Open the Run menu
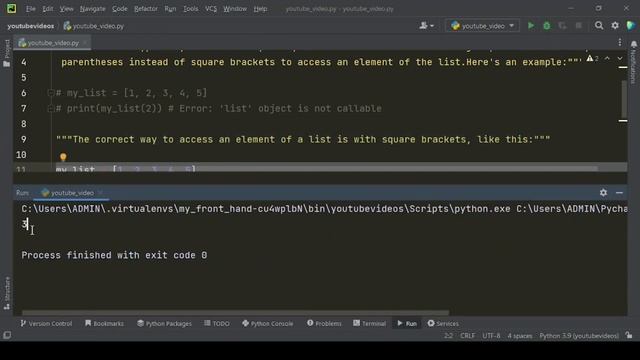The image size is (640, 360). pyautogui.click(x=170, y=9)
